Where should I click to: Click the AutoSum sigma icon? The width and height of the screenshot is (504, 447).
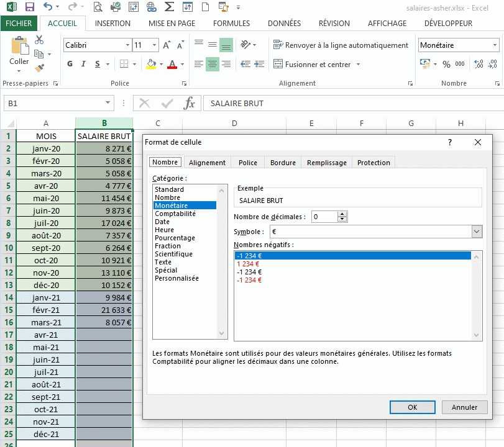[x=168, y=7]
